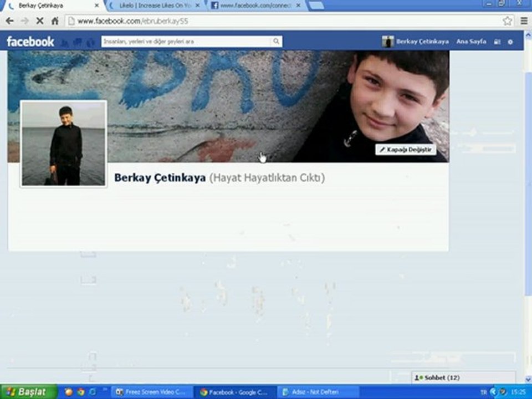Open the settings gear dropdown in header

(x=510, y=42)
